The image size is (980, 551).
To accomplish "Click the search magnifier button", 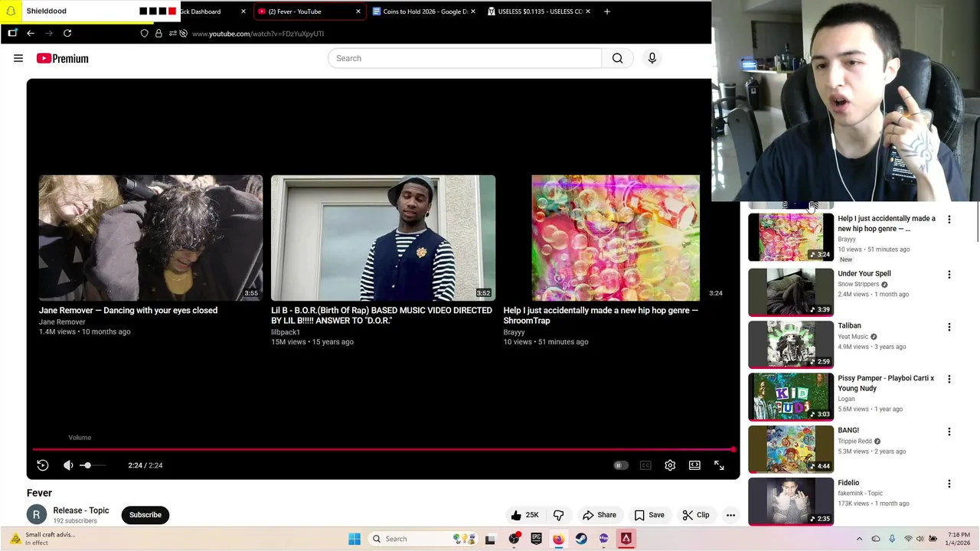I will tap(617, 58).
